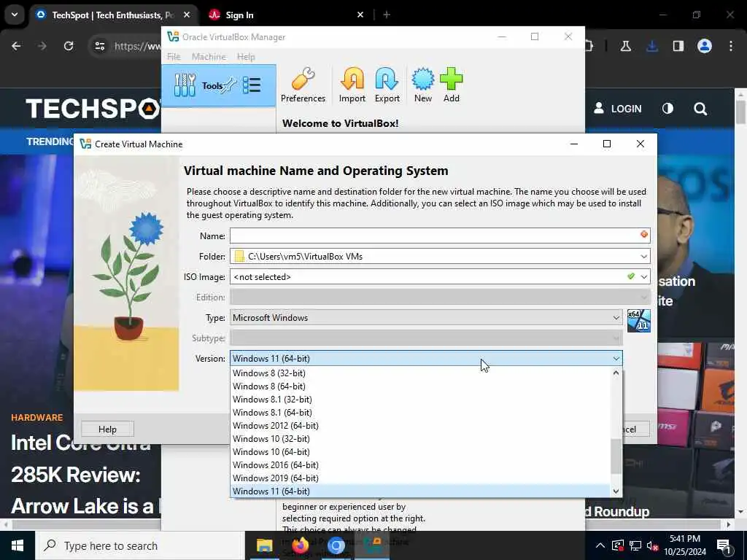Close the Sign In tab
Screen dimensions: 747x560
[x=360, y=15]
